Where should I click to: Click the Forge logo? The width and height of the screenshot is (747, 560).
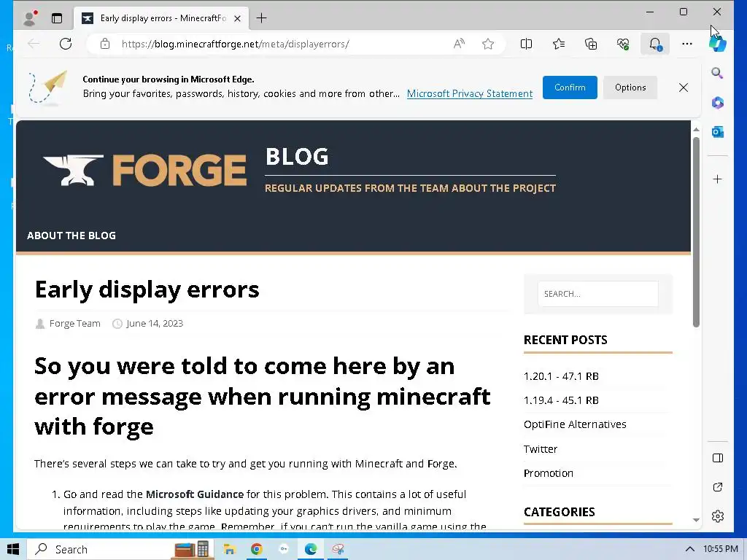(x=145, y=170)
